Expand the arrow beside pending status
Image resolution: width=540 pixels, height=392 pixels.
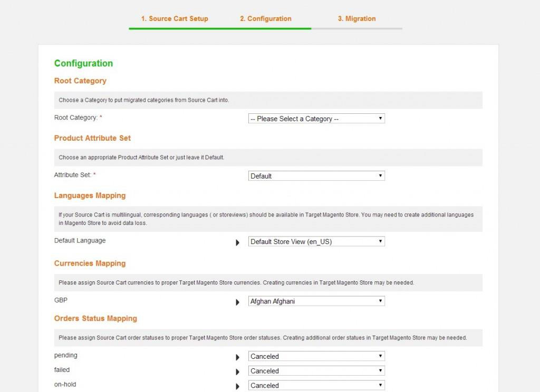point(238,357)
